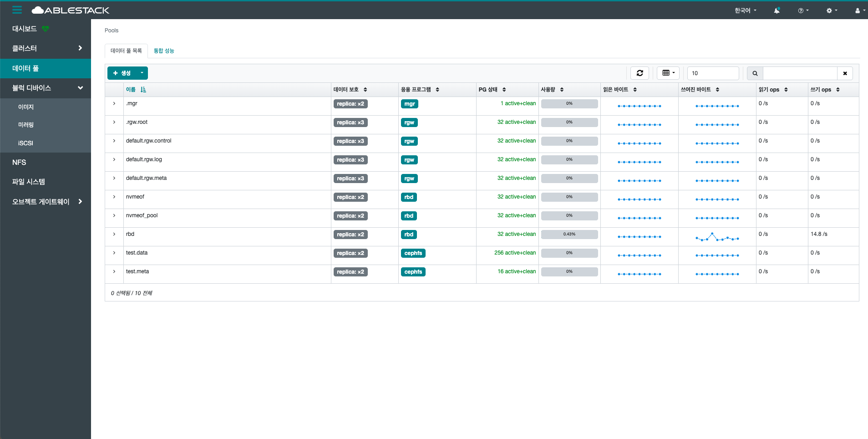Open the help question mark menu

click(803, 10)
